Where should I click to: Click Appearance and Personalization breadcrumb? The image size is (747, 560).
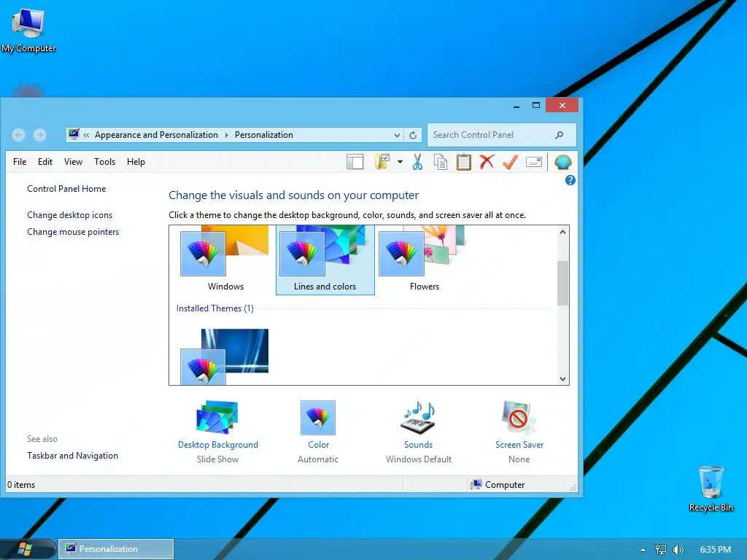(156, 135)
